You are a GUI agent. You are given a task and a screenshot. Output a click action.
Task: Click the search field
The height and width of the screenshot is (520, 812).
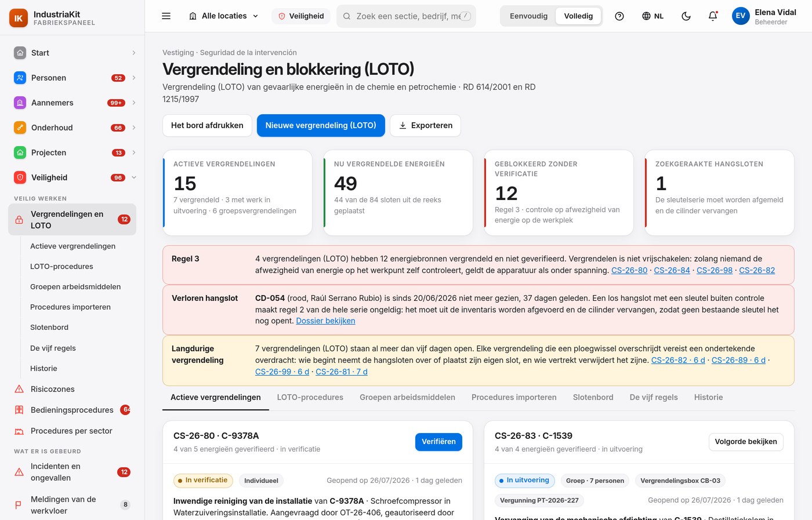(406, 16)
